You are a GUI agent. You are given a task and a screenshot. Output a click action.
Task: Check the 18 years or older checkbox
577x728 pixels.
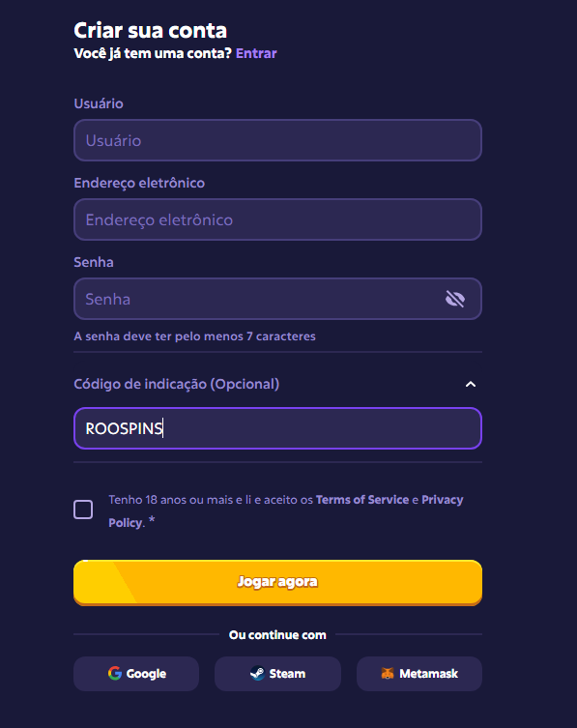(x=83, y=510)
